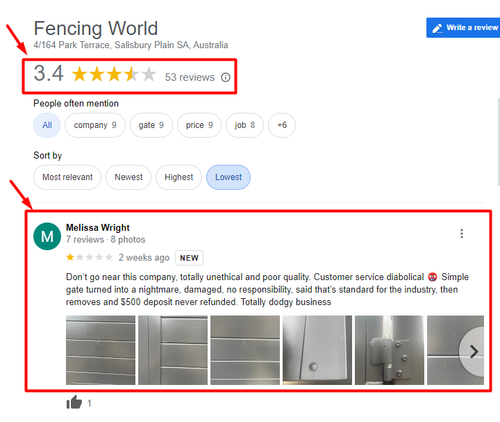500x422 pixels.
Task: Open the door hinge photo thumbnail
Action: click(x=389, y=350)
